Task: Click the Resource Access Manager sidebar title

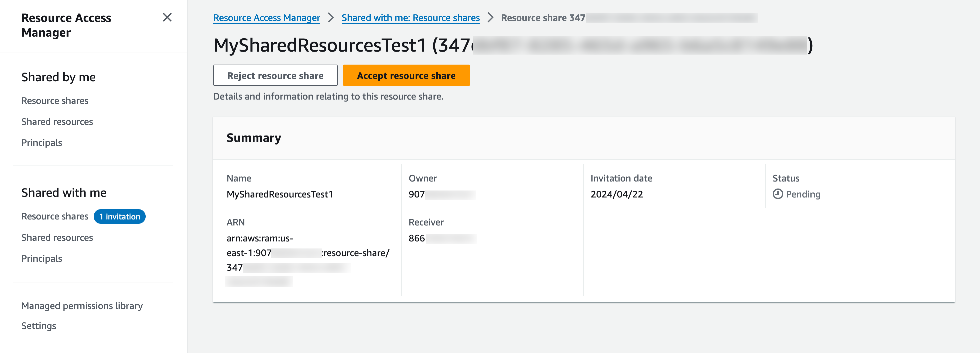Action: pos(66,25)
